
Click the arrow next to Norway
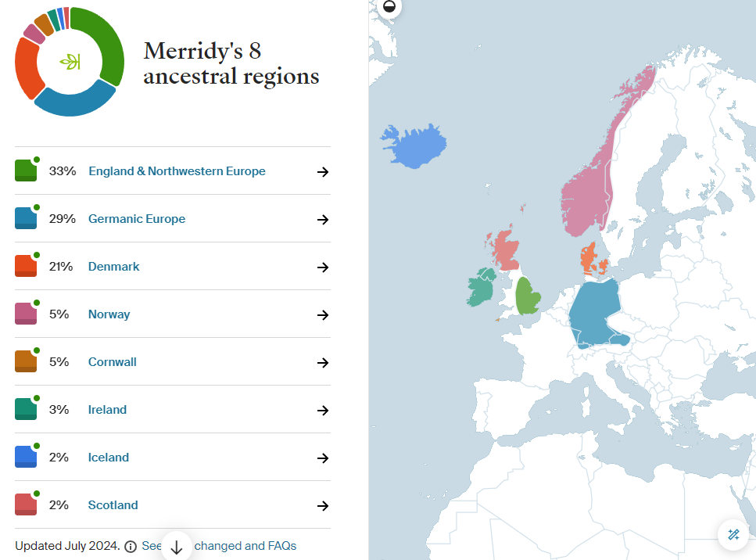[322, 315]
